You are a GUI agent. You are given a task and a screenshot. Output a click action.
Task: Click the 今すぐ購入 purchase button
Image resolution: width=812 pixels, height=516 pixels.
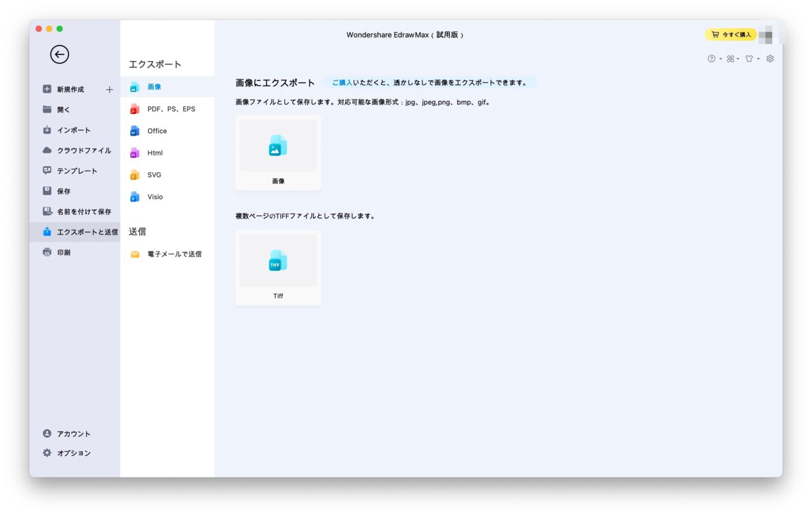[731, 35]
